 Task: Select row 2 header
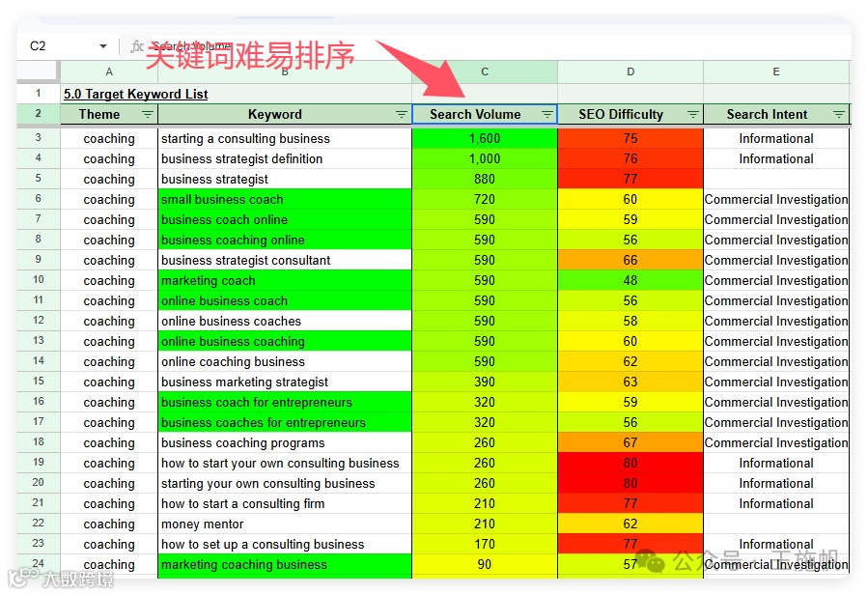[39, 114]
